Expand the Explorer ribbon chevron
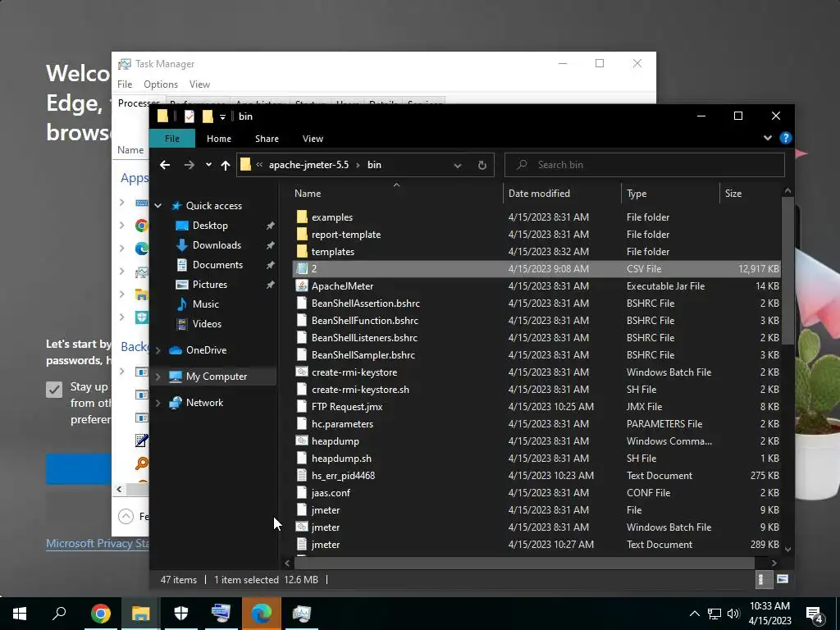The image size is (840, 630). click(x=768, y=138)
